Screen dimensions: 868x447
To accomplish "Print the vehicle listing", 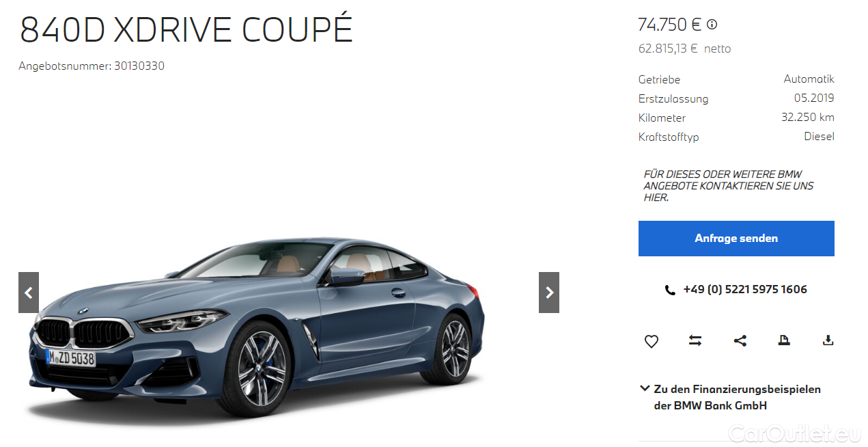I will (784, 340).
